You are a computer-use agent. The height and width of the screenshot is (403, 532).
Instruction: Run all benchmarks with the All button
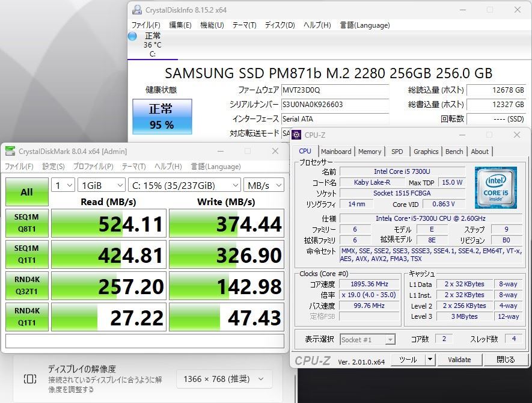[x=27, y=192]
